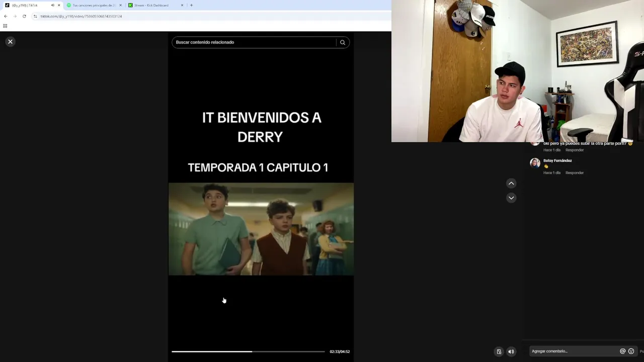
Task: Open the emoji picker in the comment box
Action: pyautogui.click(x=631, y=351)
